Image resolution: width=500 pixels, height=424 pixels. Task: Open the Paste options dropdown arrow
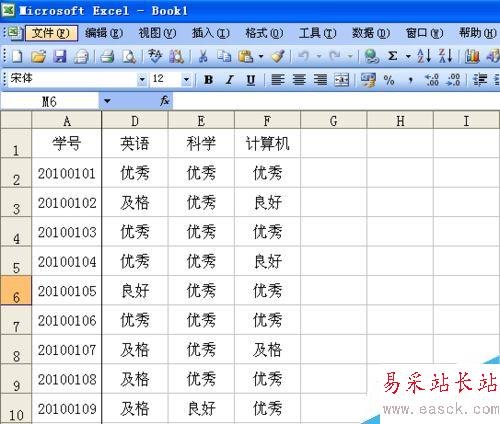tap(261, 57)
